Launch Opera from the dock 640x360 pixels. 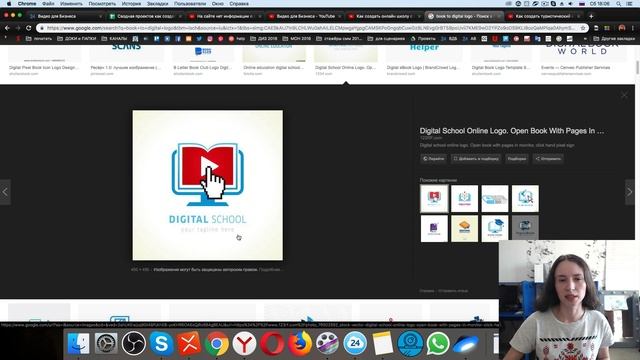click(x=272, y=343)
